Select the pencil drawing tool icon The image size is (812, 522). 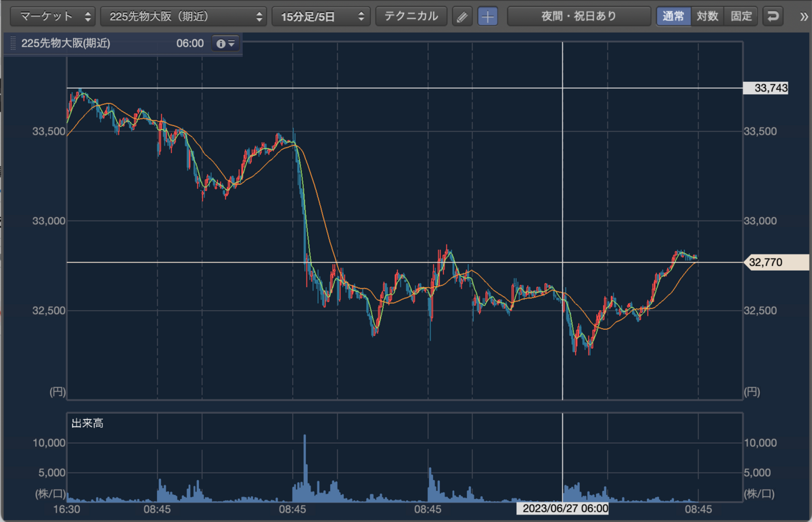pyautogui.click(x=461, y=16)
